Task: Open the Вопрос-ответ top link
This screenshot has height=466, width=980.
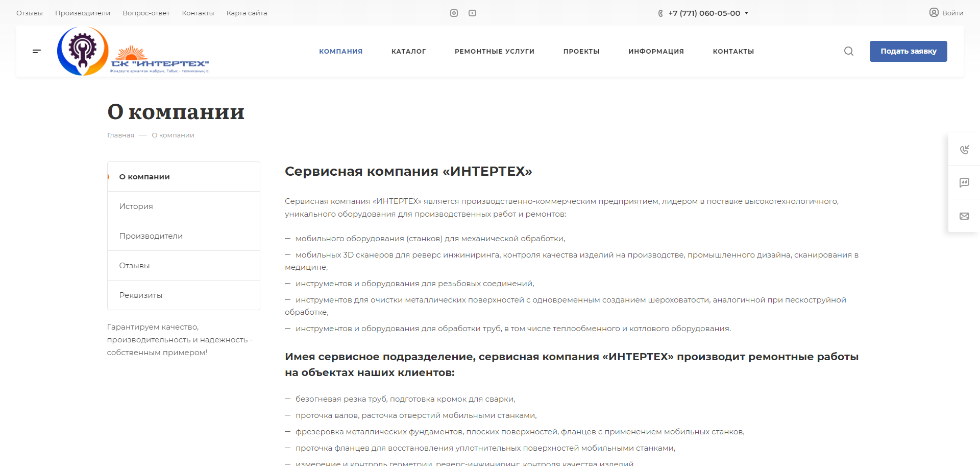Action: tap(146, 13)
